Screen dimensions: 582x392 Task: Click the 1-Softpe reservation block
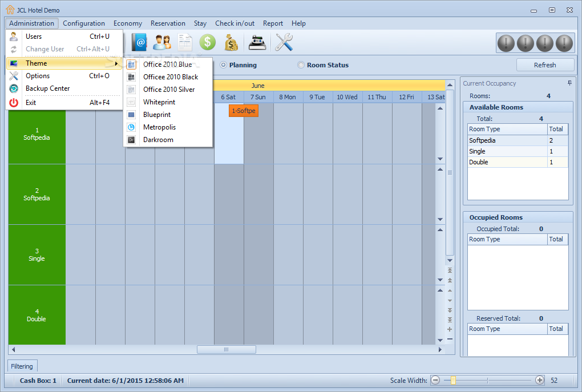pos(244,111)
